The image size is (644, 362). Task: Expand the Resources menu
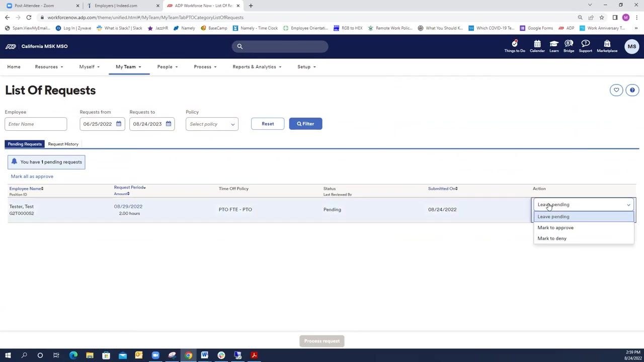pos(49,67)
